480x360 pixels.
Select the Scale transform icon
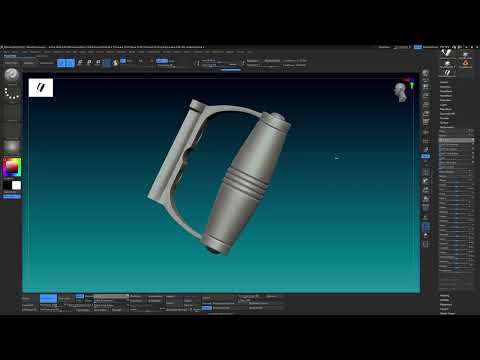point(89,63)
